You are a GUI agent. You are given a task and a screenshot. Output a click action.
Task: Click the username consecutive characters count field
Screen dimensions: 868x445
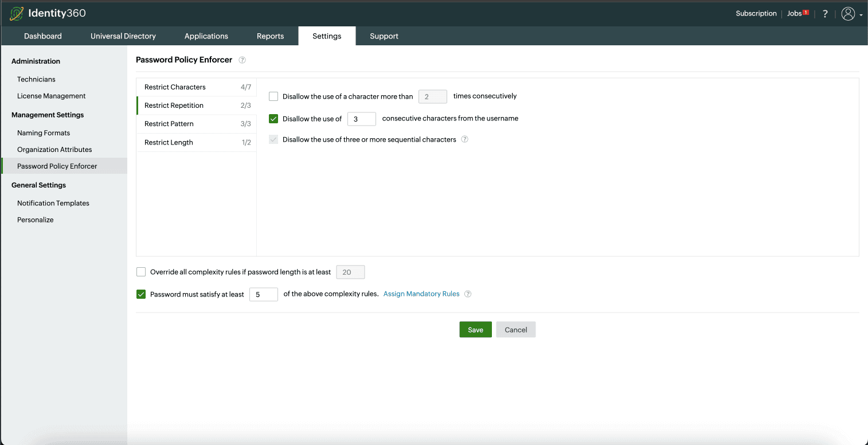(x=362, y=119)
